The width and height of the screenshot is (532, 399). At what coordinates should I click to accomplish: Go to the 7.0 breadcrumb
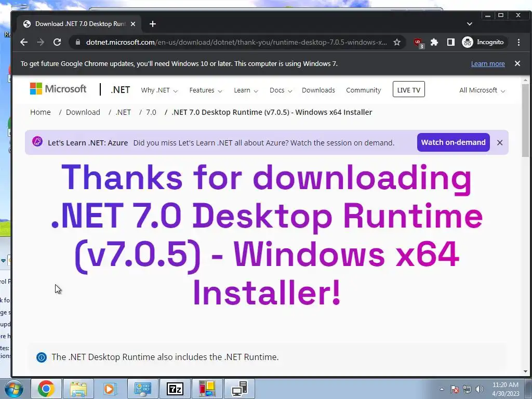(x=151, y=112)
